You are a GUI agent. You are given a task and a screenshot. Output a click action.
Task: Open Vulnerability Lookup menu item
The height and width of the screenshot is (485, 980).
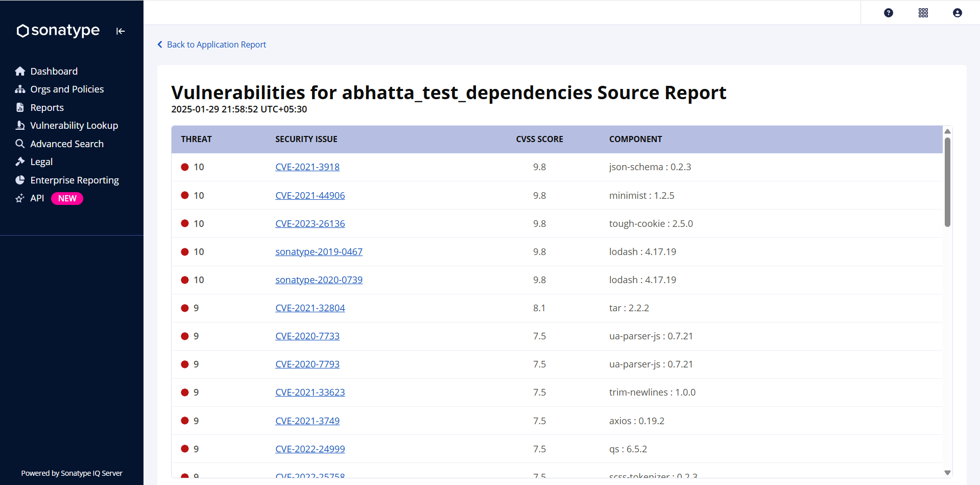[74, 125]
